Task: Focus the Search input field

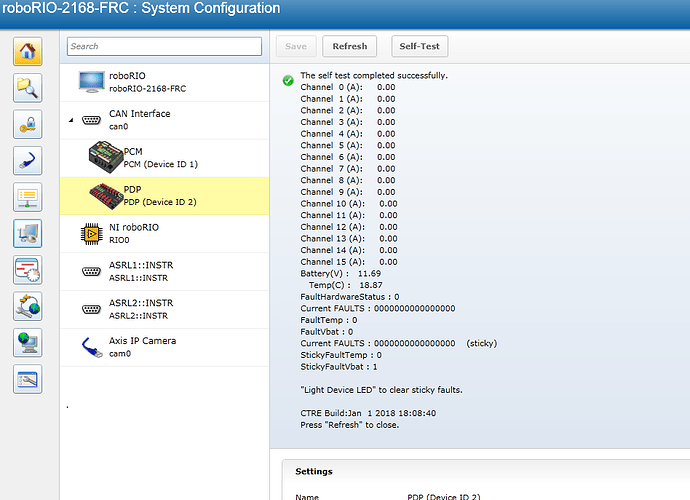Action: 165,46
